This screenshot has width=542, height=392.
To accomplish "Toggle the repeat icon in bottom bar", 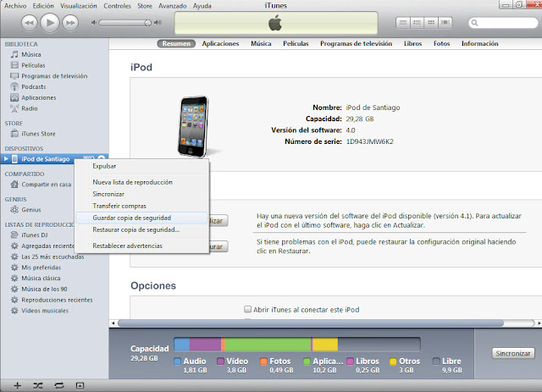I will pyautogui.click(x=58, y=385).
